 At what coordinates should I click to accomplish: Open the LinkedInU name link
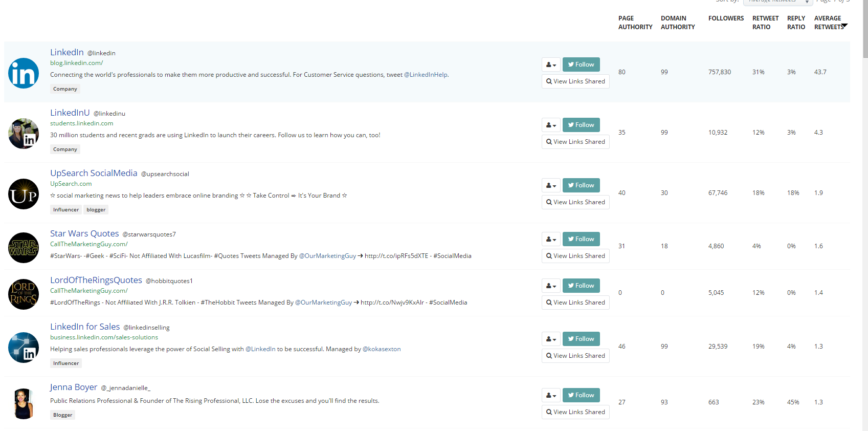[70, 113]
